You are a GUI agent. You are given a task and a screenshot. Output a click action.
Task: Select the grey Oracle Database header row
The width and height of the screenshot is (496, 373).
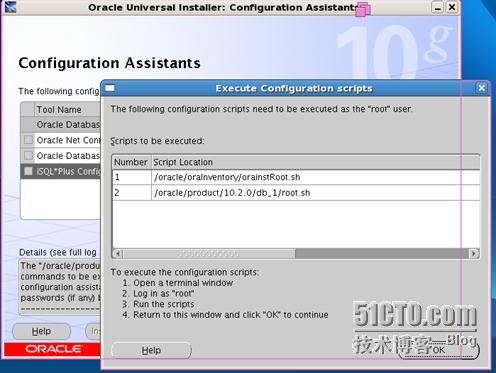(x=61, y=125)
